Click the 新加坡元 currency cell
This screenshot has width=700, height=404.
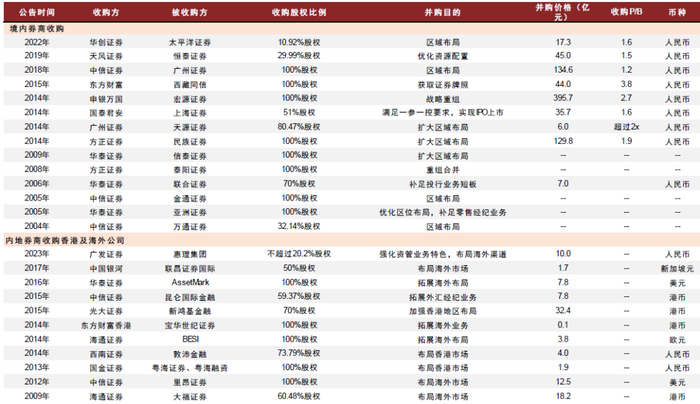click(x=677, y=269)
